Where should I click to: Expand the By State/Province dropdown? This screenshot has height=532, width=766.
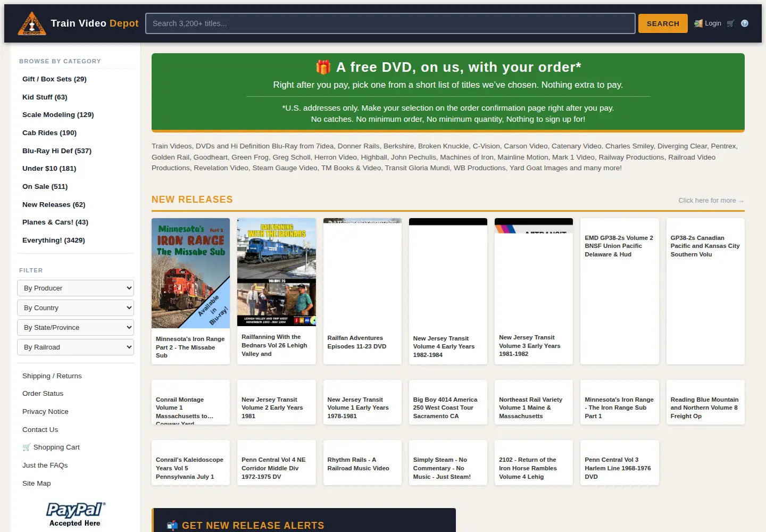point(76,328)
